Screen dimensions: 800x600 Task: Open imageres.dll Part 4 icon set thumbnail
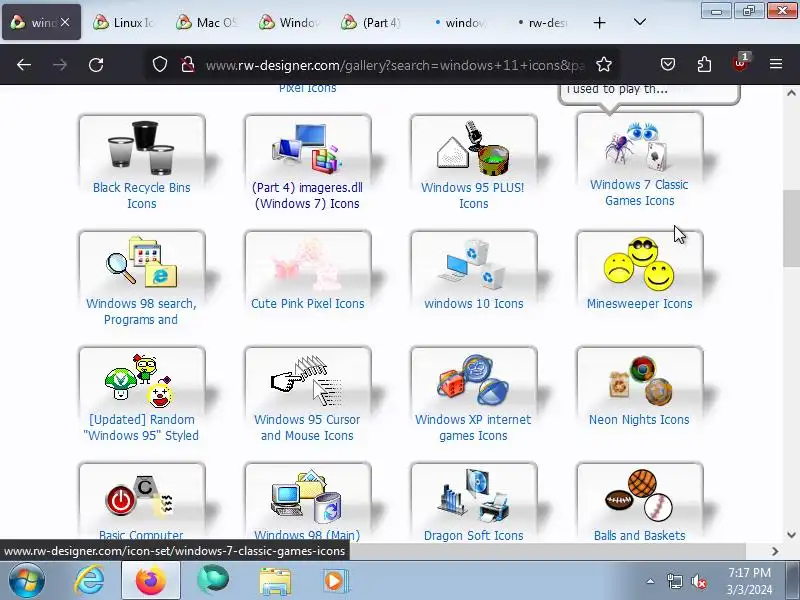pos(308,147)
